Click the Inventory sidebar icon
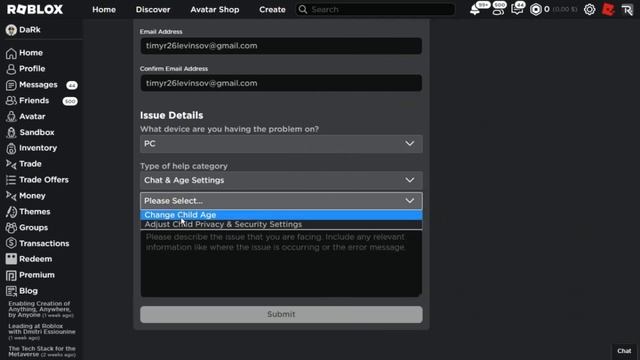Image resolution: width=640 pixels, height=360 pixels. (11, 148)
